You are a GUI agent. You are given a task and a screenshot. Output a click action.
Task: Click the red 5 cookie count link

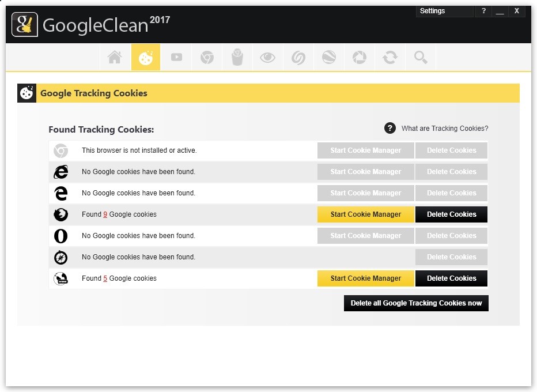[x=105, y=278]
